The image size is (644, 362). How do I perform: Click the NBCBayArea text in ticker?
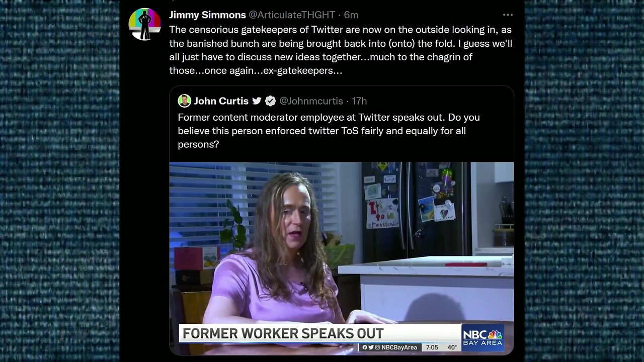pyautogui.click(x=399, y=347)
